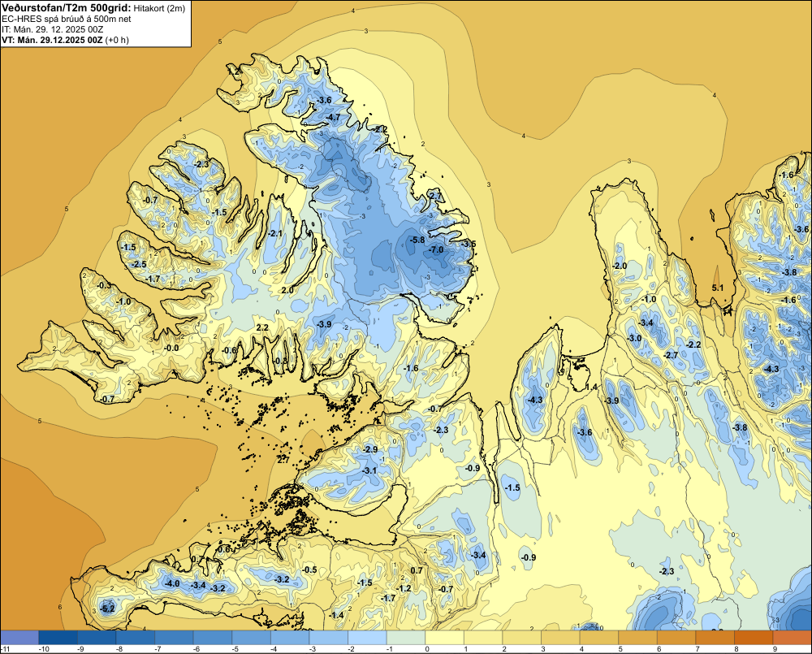Screen dimensions: 812x654
Task: Pick the legend swatch between -8 and -7
Action: (135, 637)
